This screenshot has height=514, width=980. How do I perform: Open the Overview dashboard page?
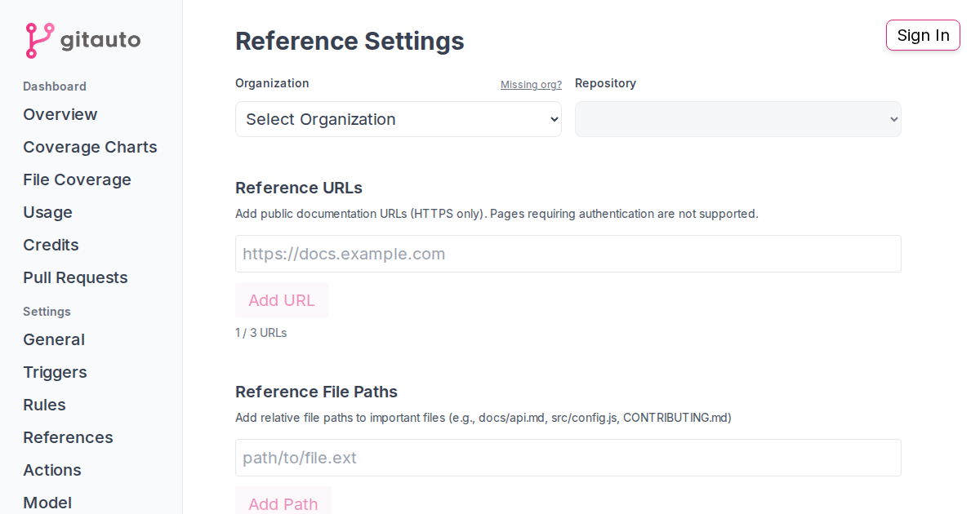60,114
